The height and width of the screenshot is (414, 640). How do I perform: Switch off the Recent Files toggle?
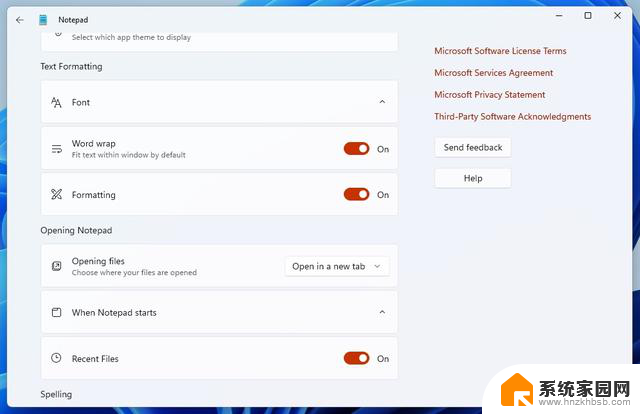[356, 358]
